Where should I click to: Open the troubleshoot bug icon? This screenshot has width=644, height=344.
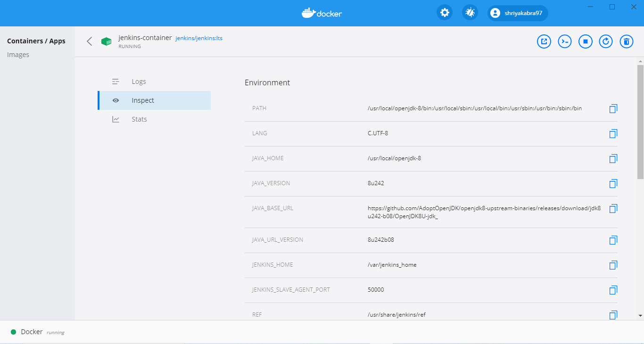coord(470,13)
